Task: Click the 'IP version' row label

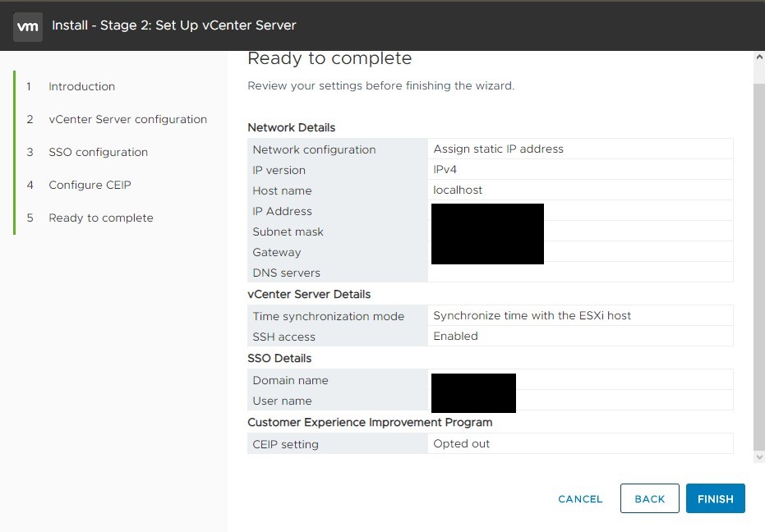Action: pyautogui.click(x=279, y=170)
